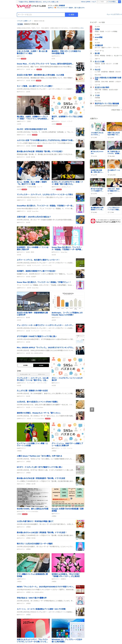Open the 日ハム・松本剛、巨人へ移籍へ thumbnail
This screenshot has height=644, width=122.
pyautogui.click(x=33, y=171)
